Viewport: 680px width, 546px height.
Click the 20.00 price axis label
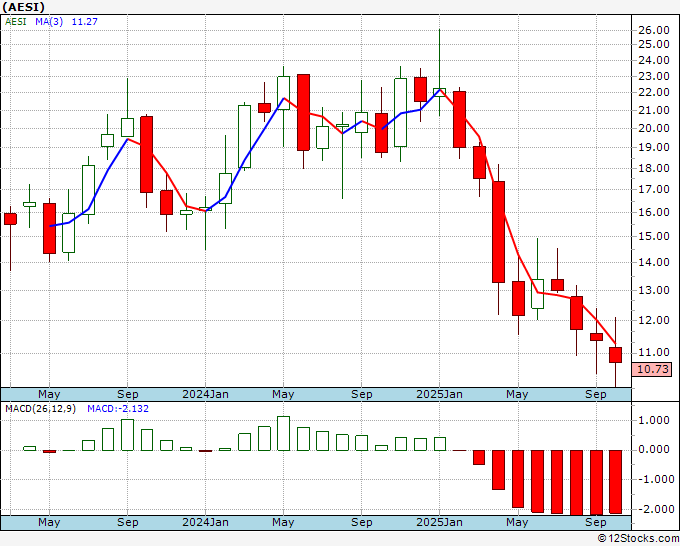pos(654,128)
